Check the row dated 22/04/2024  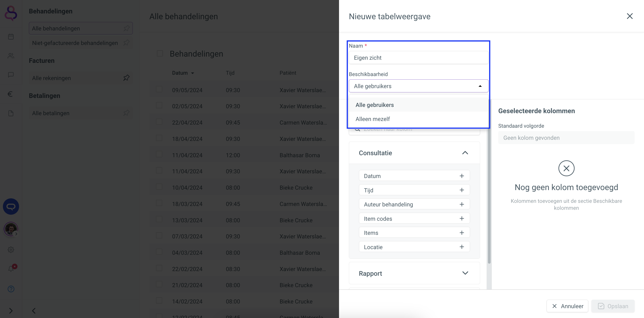coord(159,122)
